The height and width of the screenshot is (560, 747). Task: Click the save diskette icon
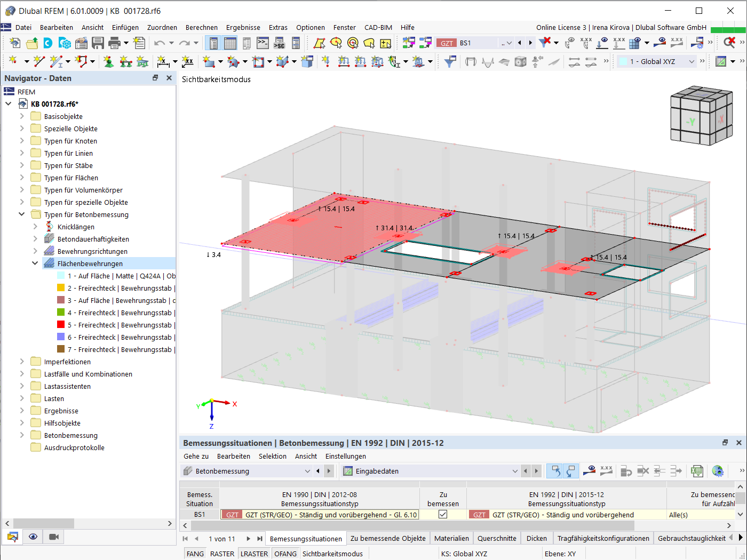(x=98, y=43)
